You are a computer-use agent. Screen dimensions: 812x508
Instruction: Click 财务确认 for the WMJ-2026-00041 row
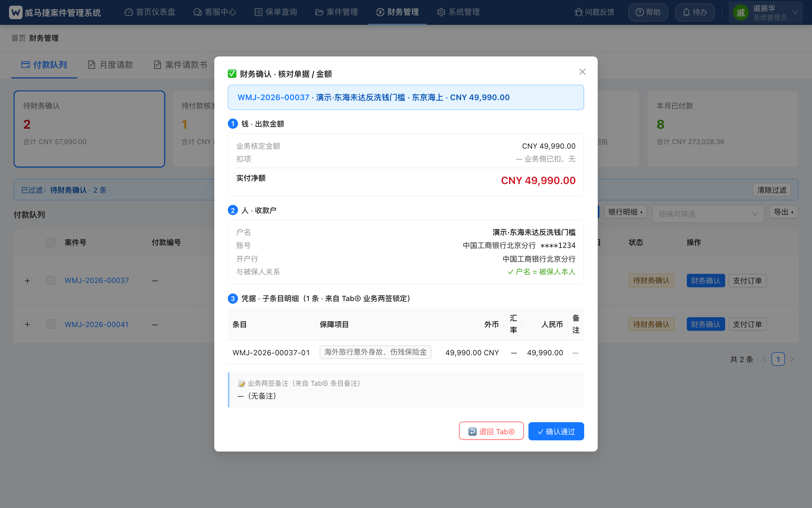pyautogui.click(x=706, y=324)
